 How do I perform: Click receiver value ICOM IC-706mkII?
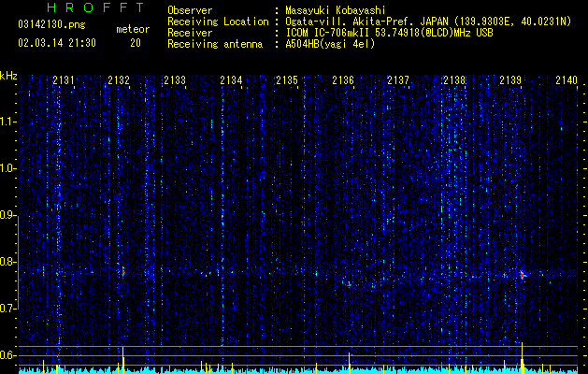pyautogui.click(x=326, y=33)
